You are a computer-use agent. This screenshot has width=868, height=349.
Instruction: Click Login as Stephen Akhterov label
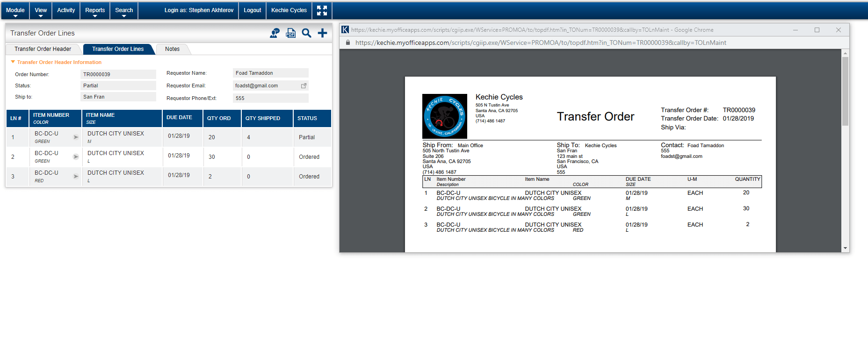click(199, 10)
